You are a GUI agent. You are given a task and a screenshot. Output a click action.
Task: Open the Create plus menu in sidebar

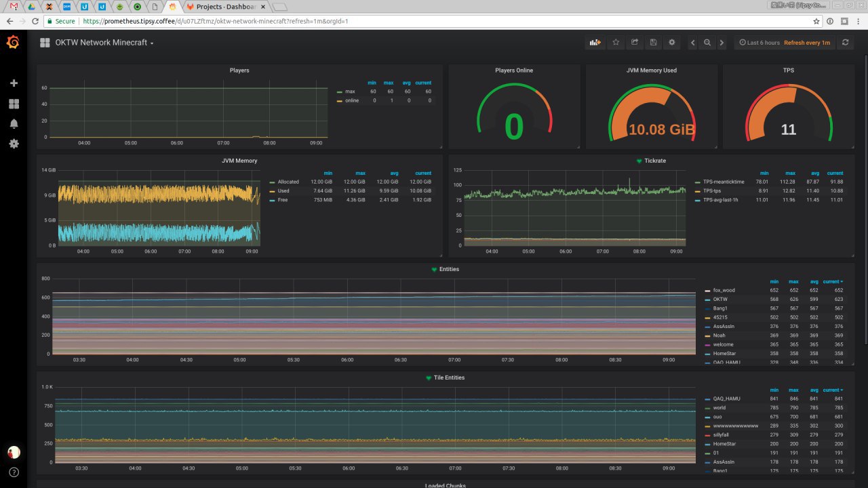(x=14, y=83)
